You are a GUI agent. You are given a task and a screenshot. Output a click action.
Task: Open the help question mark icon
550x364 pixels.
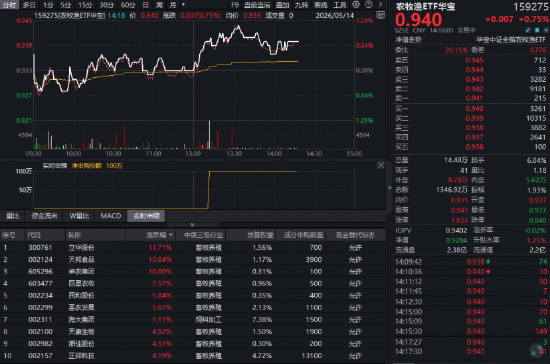point(369,5)
